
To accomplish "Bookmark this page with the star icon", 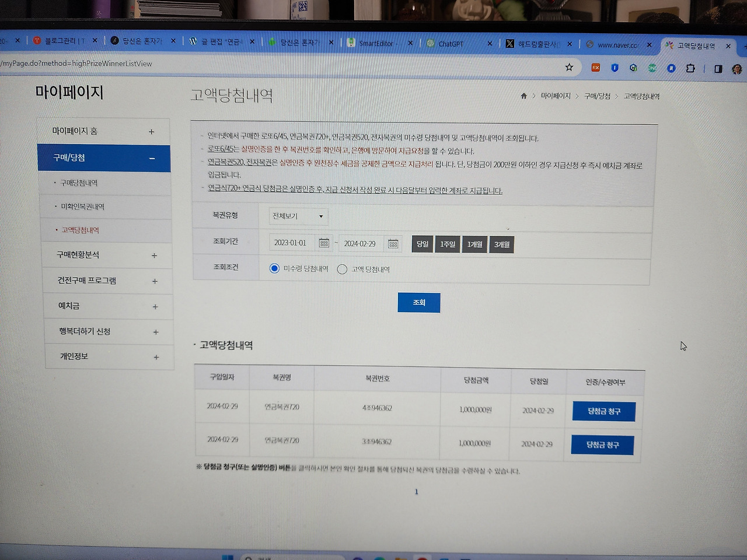I will [x=569, y=67].
